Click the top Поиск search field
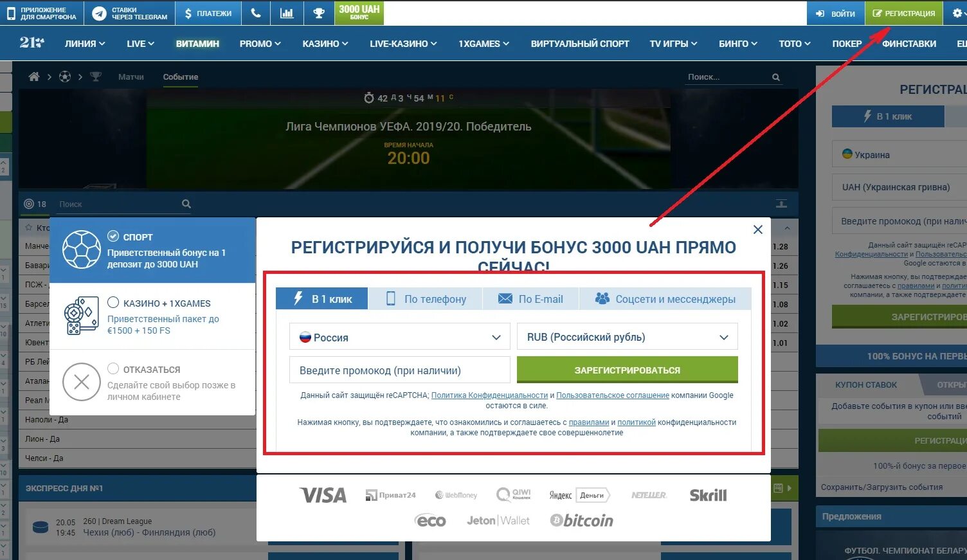Screen dimensions: 967x560 727,77
